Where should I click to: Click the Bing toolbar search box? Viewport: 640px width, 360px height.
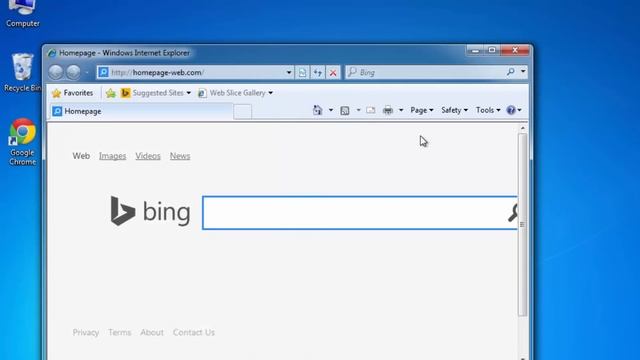(426, 72)
